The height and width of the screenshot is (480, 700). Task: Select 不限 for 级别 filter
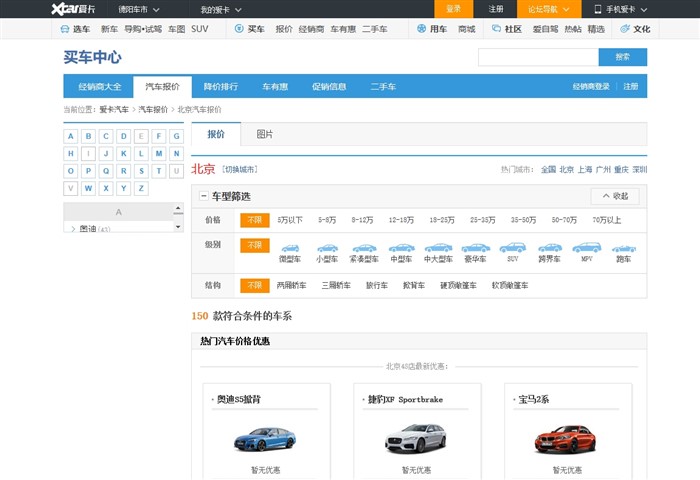[254, 245]
